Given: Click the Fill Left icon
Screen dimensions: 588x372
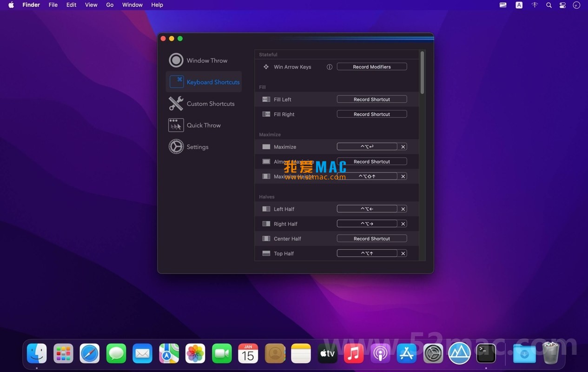Looking at the screenshot, I should point(266,100).
